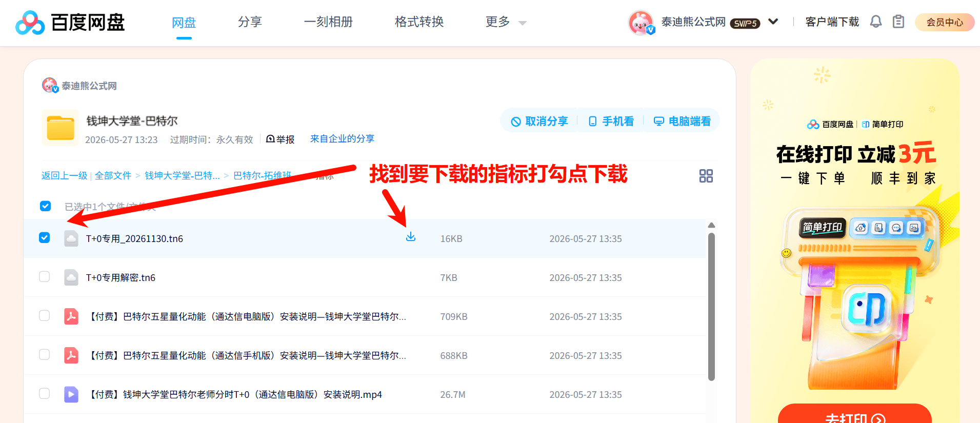Screen dimensions: 980x423
Task: Check the T+0专用解密.tn6 checkbox
Action: click(x=45, y=277)
